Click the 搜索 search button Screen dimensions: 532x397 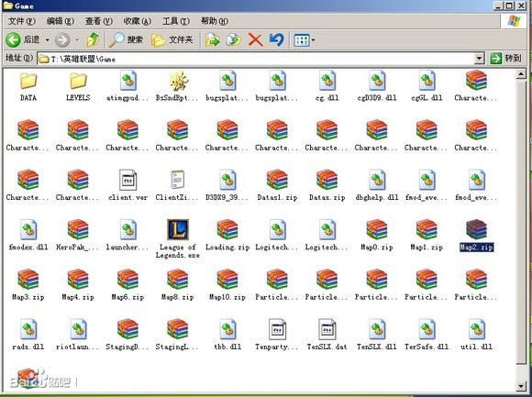126,40
